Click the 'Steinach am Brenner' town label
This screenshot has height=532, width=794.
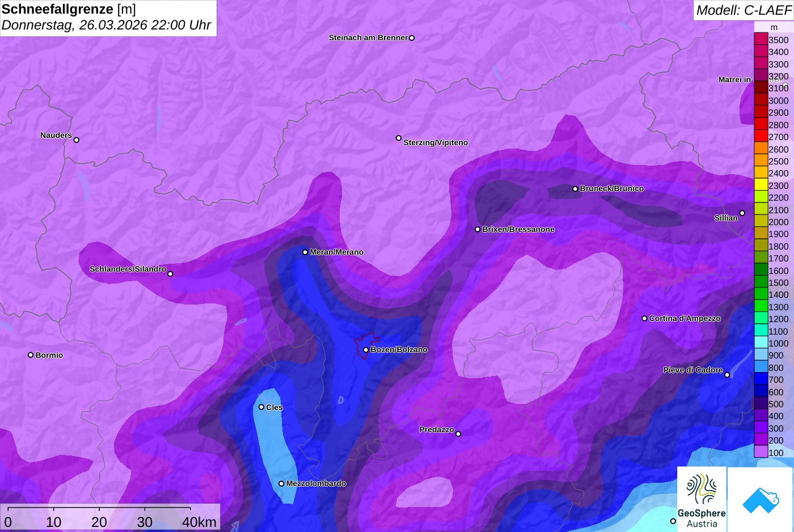tap(368, 37)
